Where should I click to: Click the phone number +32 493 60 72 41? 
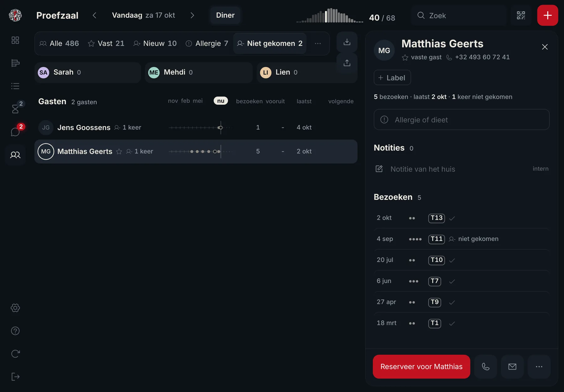pyautogui.click(x=483, y=57)
